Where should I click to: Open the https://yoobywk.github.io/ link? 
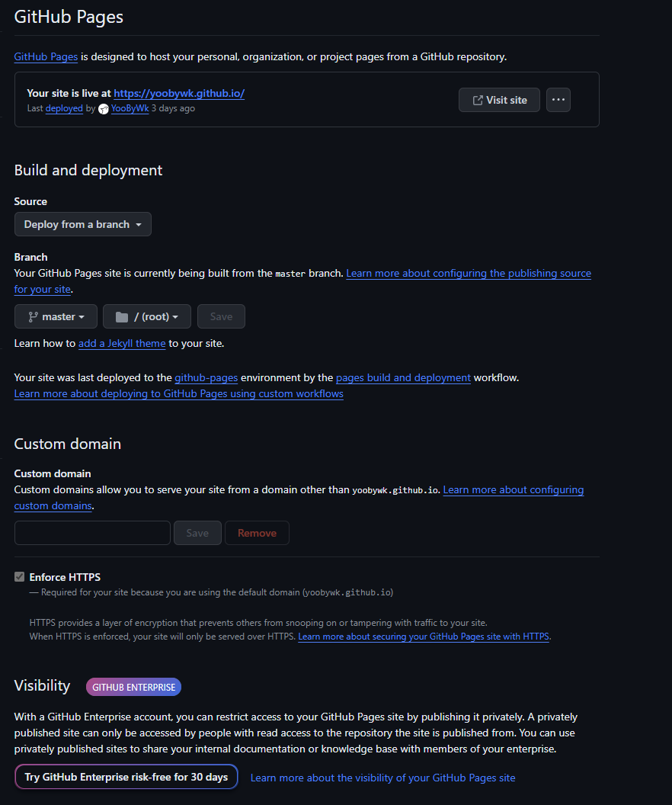click(x=179, y=94)
